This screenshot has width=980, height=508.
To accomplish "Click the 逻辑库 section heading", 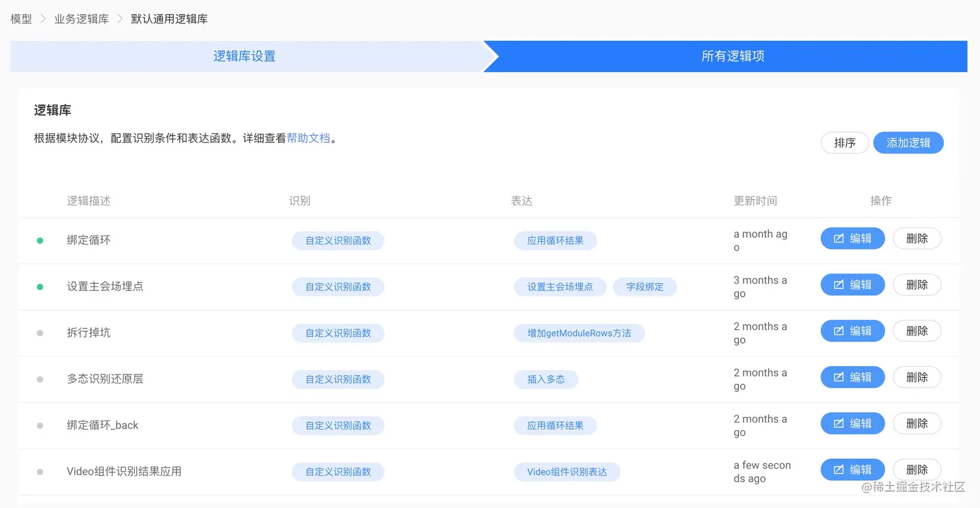I will coord(52,110).
